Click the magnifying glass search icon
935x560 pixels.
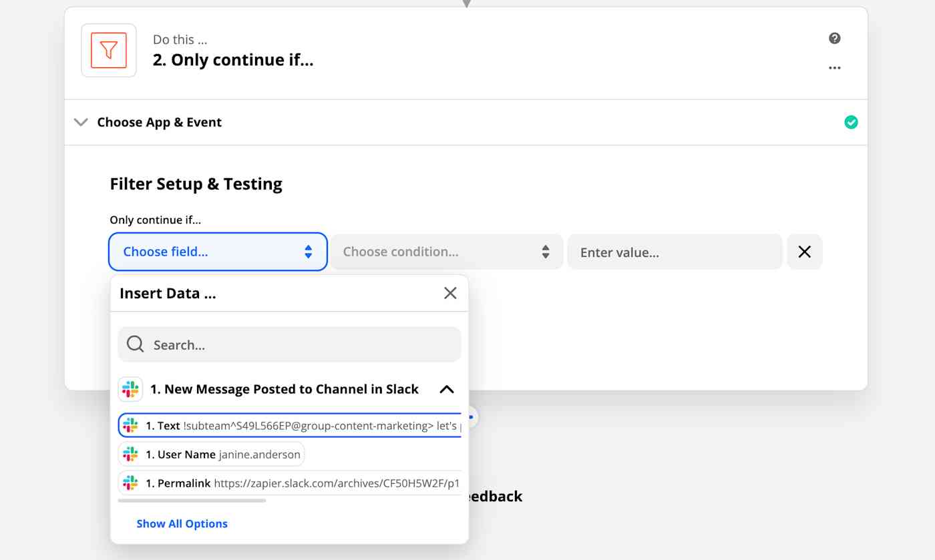[135, 344]
